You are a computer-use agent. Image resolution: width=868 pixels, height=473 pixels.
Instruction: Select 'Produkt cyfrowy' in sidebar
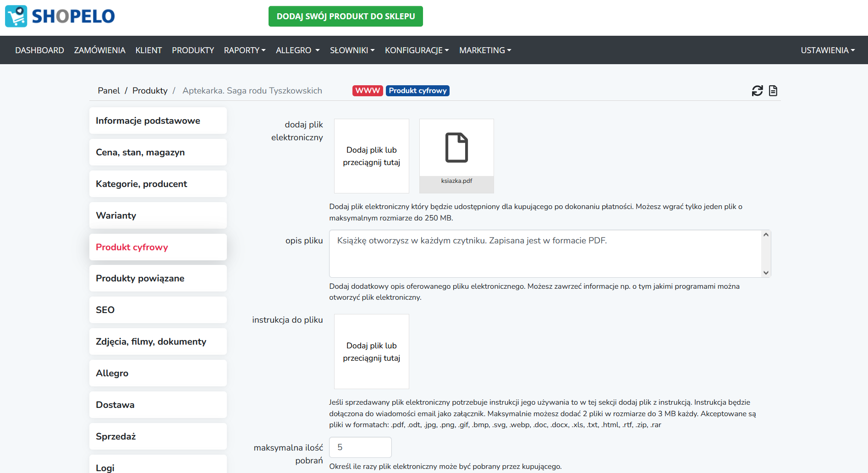[158, 247]
